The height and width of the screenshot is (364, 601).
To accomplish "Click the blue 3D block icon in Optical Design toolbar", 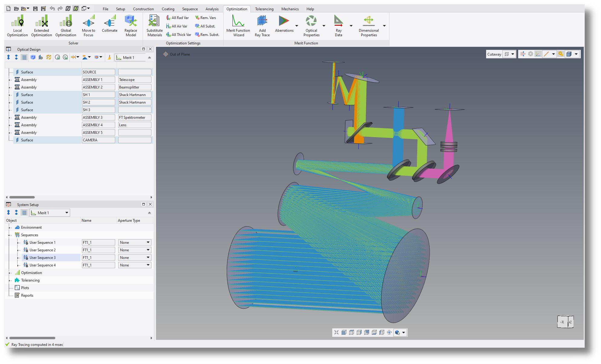I will [33, 57].
